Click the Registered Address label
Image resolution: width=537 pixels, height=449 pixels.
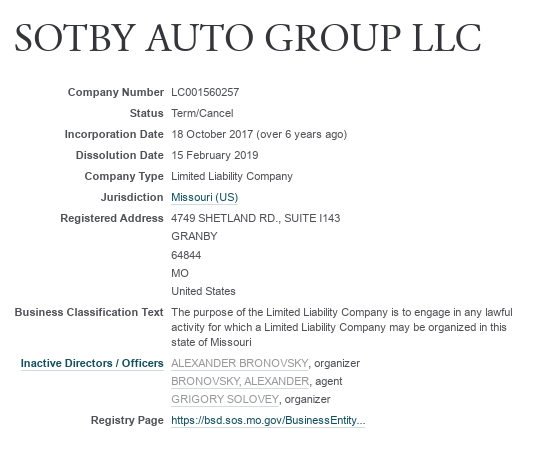tap(112, 218)
